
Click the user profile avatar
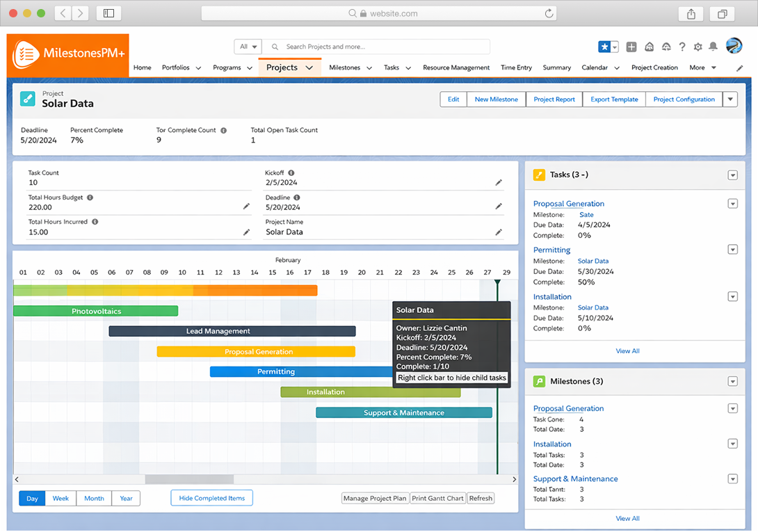point(734,46)
